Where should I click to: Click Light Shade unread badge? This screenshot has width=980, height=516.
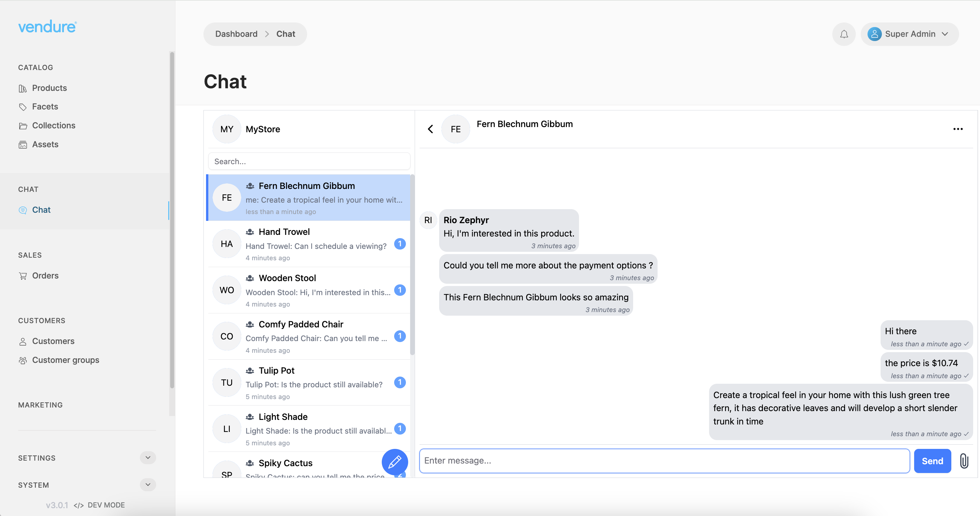tap(400, 429)
